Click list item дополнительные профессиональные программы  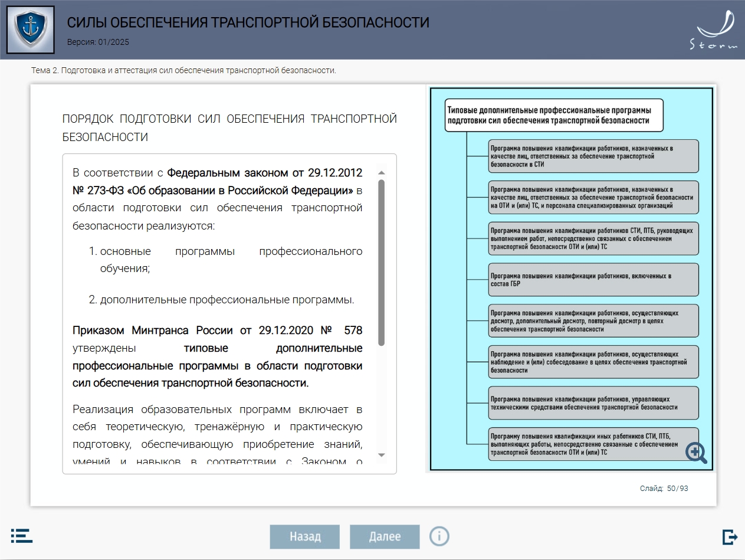[227, 300]
